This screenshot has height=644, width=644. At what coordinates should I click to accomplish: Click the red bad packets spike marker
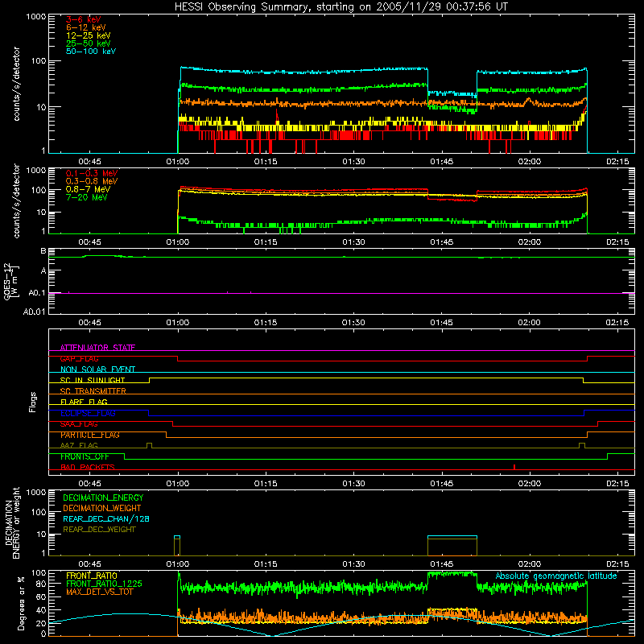click(x=514, y=467)
